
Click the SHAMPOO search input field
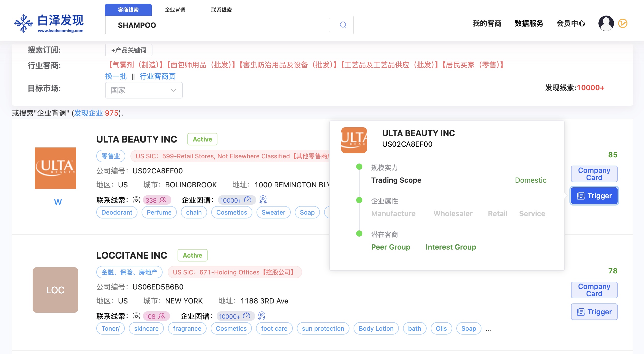point(217,25)
